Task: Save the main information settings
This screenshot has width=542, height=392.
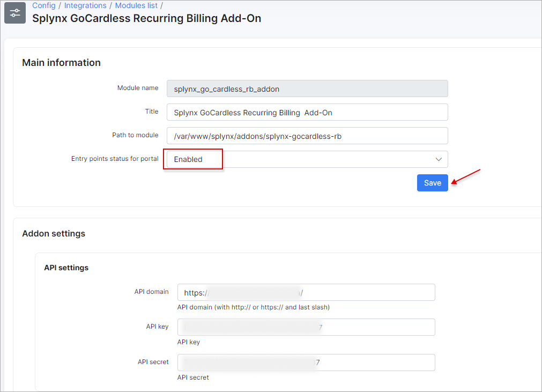Action: pyautogui.click(x=432, y=183)
